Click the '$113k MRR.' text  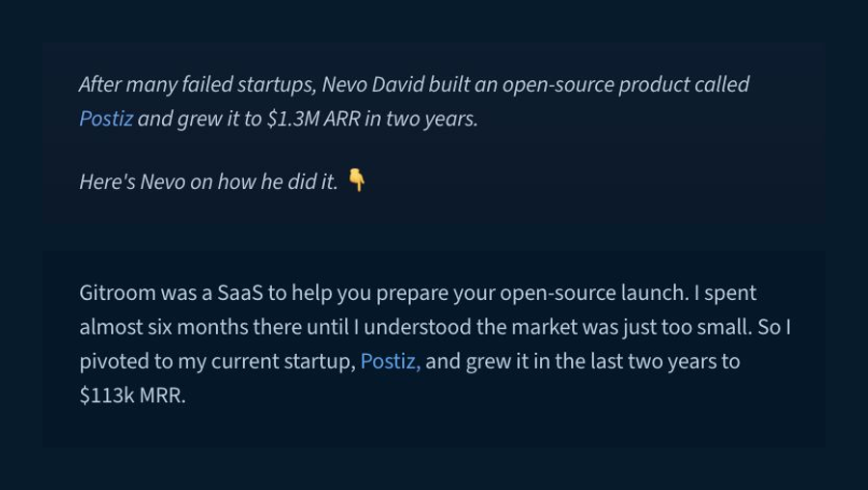point(132,395)
